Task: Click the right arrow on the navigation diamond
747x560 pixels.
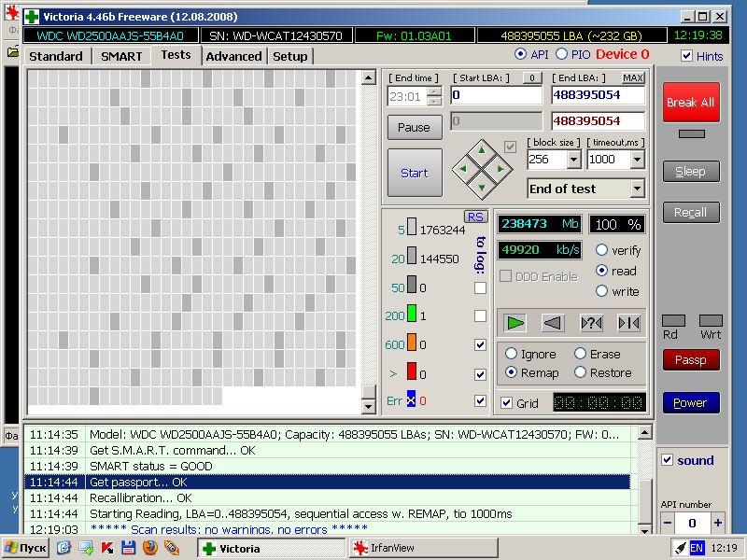Action: (x=500, y=169)
